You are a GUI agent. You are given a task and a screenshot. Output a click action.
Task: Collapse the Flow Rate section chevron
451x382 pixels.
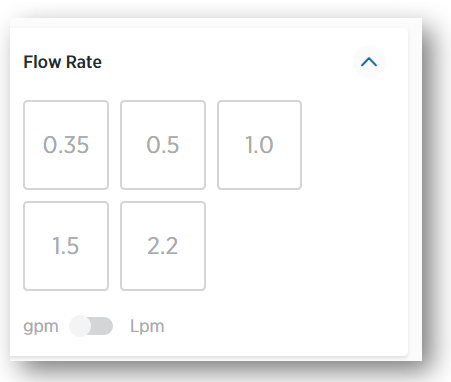click(x=369, y=62)
